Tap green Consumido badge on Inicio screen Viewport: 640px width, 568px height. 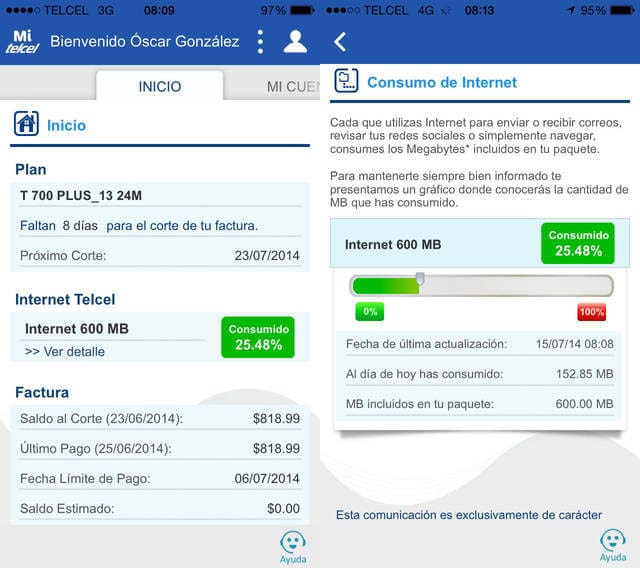click(258, 337)
